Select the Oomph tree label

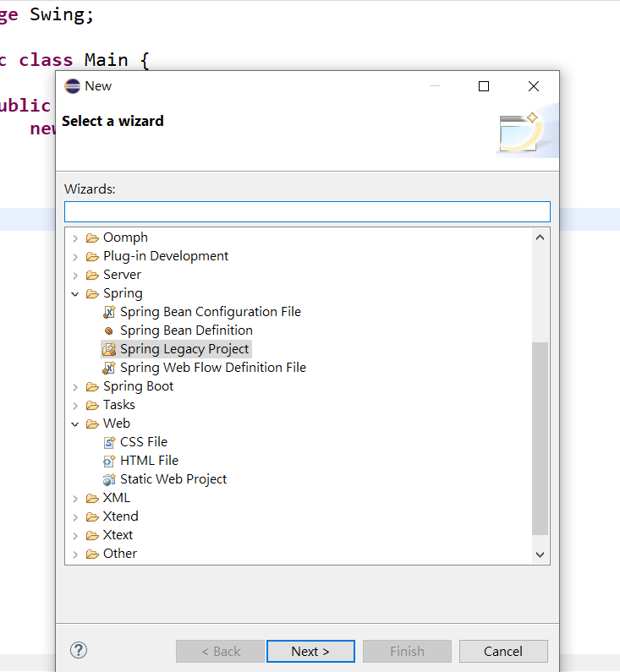(x=125, y=238)
